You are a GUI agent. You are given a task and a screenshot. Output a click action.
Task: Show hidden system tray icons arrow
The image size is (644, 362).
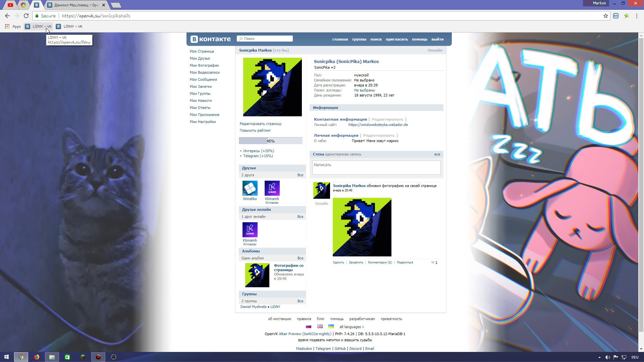[x=599, y=357]
